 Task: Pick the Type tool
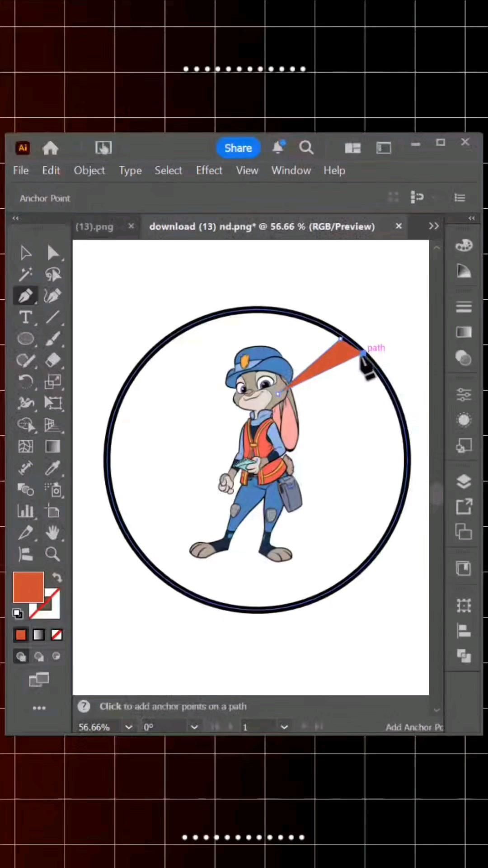[25, 317]
